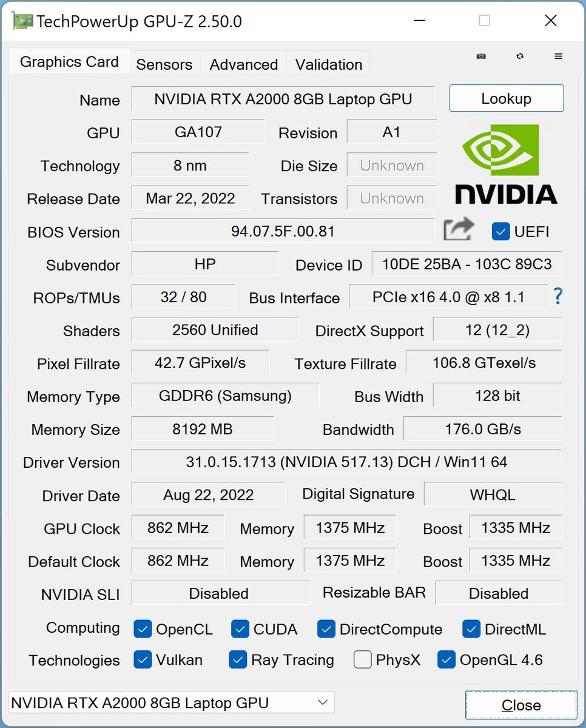586x728 pixels.
Task: Enable the PhysX checkbox
Action: tap(362, 659)
